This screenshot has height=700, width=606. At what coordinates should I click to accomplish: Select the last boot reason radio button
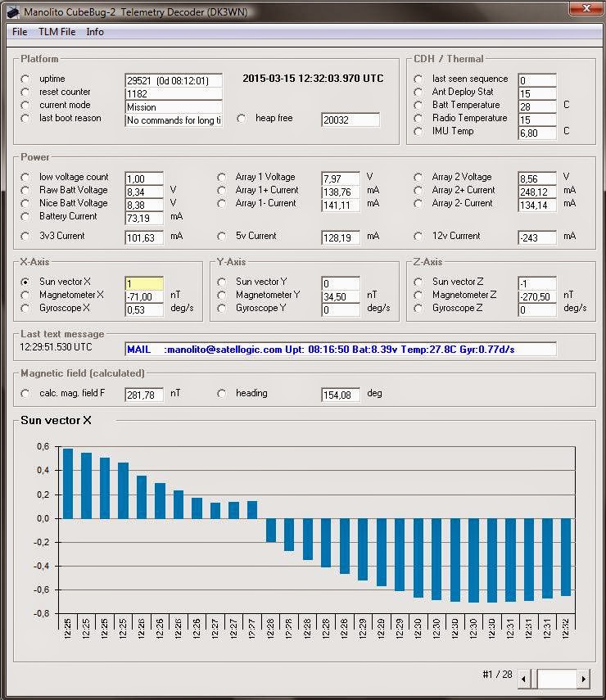tap(25, 118)
